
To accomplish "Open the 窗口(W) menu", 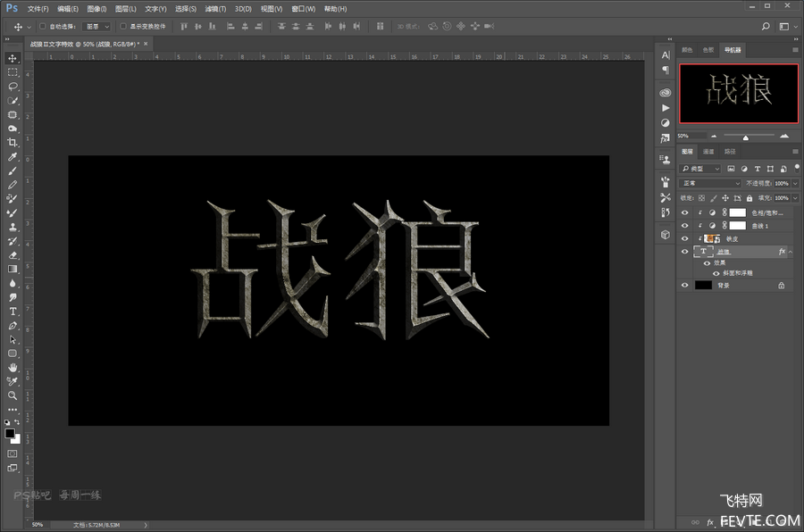I will 304,9.
